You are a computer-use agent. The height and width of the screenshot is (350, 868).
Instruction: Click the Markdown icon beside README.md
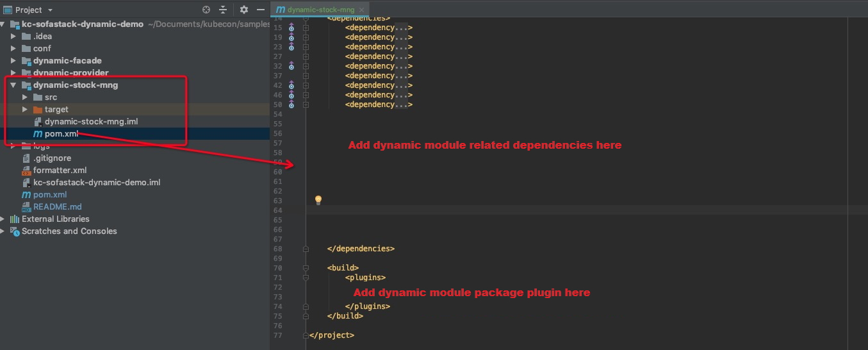26,207
